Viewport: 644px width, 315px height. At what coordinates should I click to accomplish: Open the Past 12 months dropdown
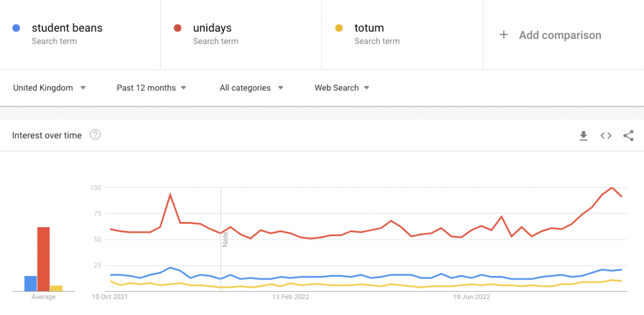151,88
